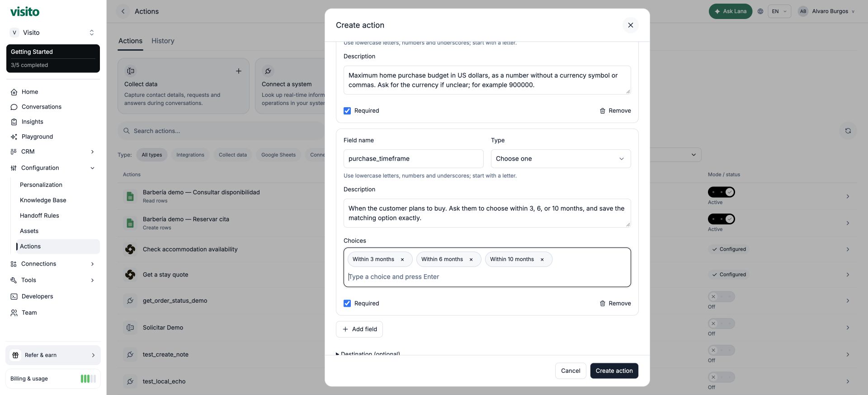
Task: Select Personalization under Configuration
Action: (41, 185)
